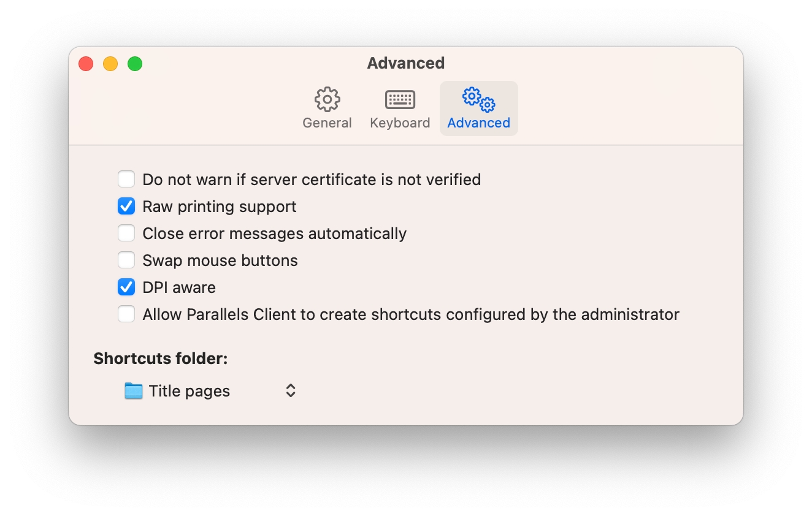The width and height of the screenshot is (812, 516).
Task: Click the Shortcuts folder heading label
Action: point(160,359)
